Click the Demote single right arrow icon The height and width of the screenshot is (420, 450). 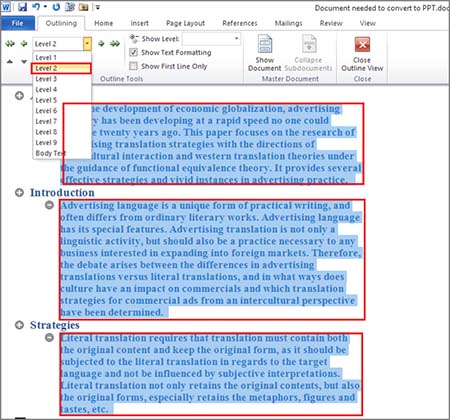coord(101,44)
